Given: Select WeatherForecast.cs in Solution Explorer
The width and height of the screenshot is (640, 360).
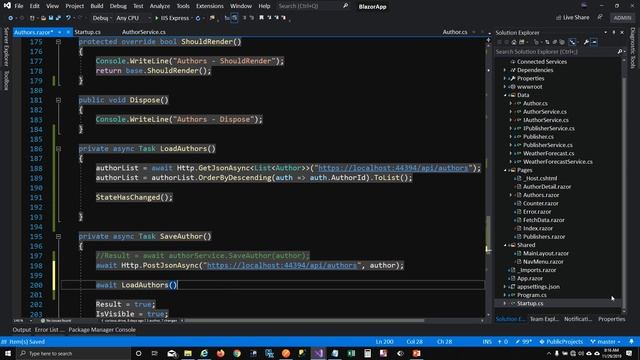Looking at the screenshot, I should pos(548,153).
